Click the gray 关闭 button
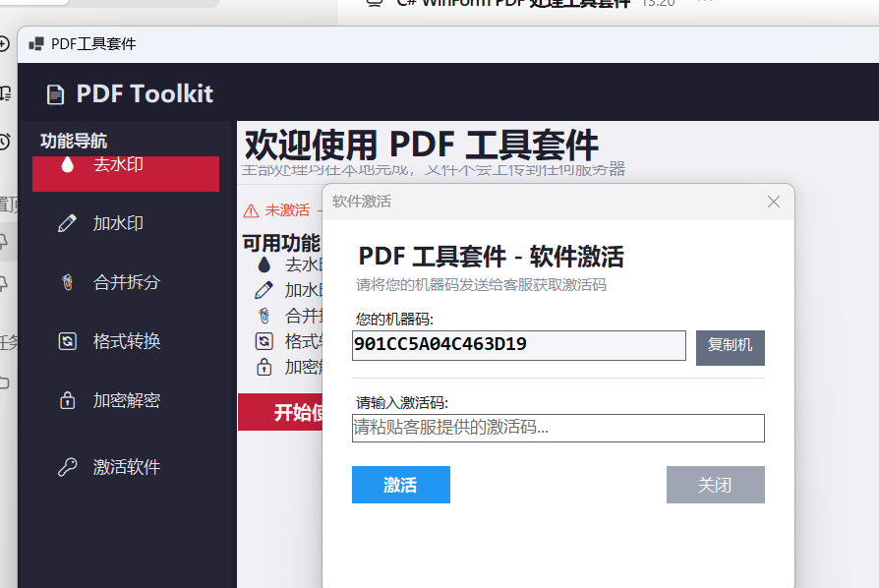Screen dimensions: 879x588 [x=716, y=485]
